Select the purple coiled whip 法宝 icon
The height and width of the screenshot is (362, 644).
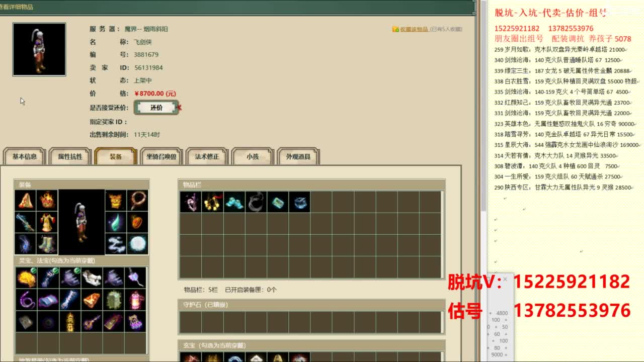tap(26, 300)
